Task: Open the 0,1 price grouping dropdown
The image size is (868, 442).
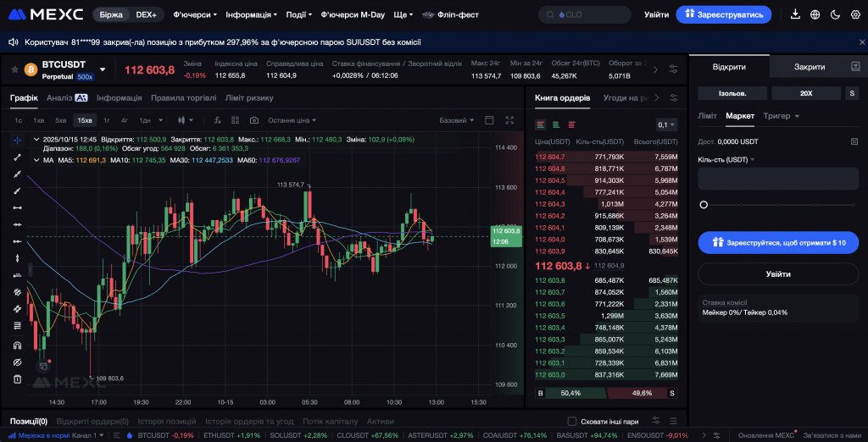Action: click(666, 124)
